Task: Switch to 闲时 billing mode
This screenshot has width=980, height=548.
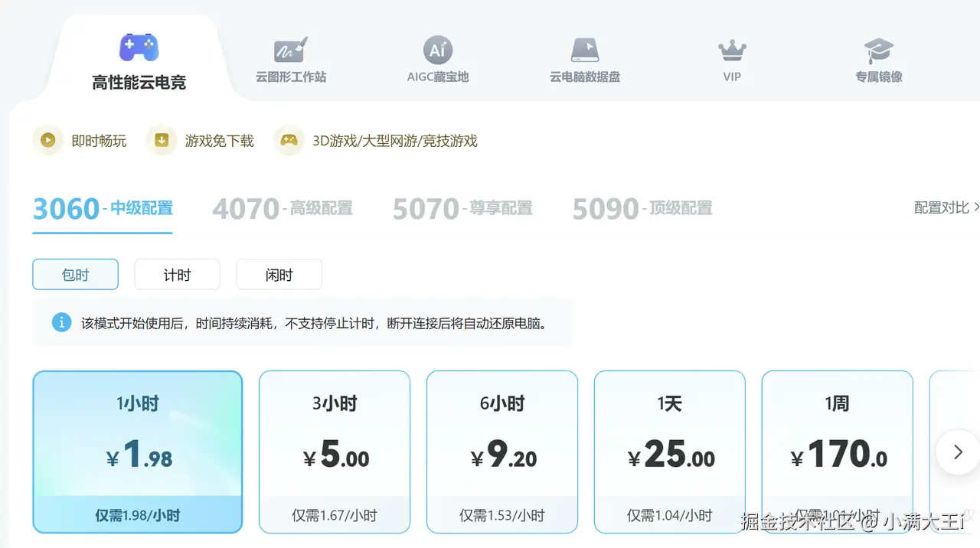Action: 279,274
